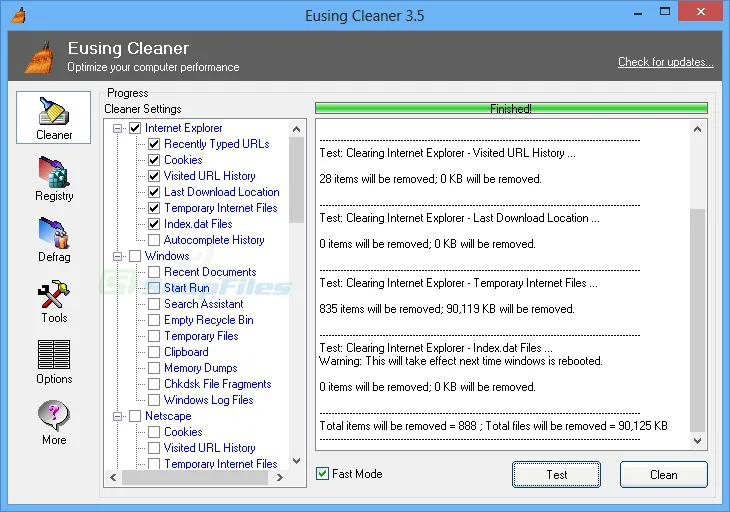Select the Cookies item under Netscape

[183, 432]
